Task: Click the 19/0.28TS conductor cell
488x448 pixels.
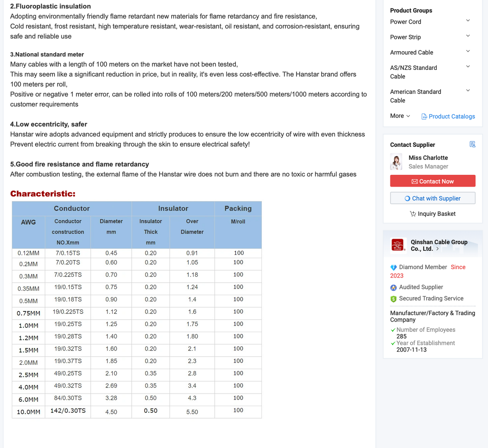Action: click(x=68, y=336)
